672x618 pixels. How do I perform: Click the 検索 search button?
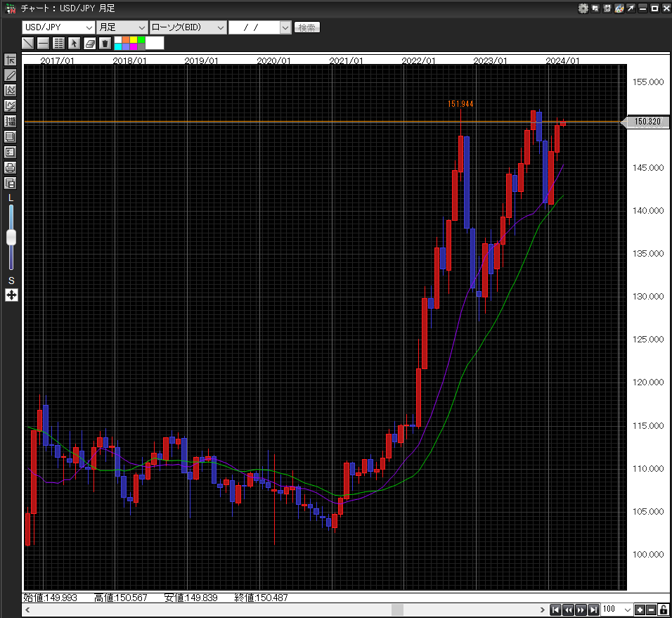click(x=306, y=27)
